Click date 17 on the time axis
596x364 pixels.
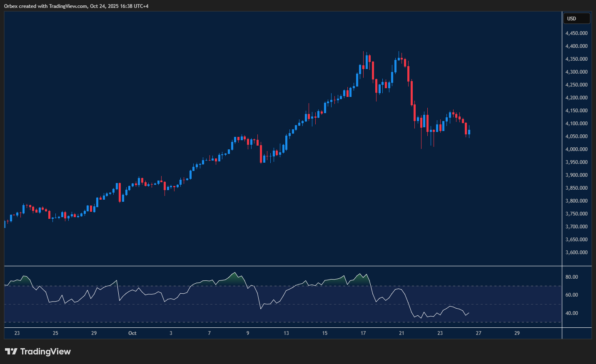click(x=363, y=333)
